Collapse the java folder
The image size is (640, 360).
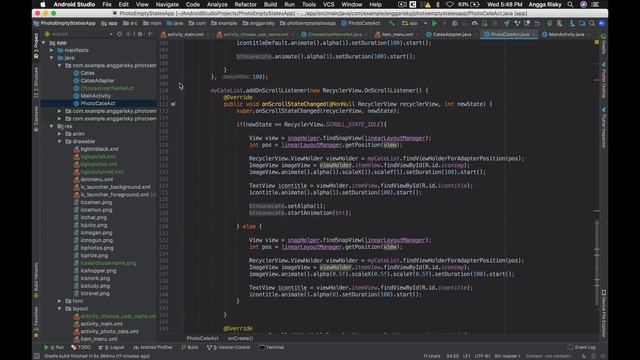point(51,58)
